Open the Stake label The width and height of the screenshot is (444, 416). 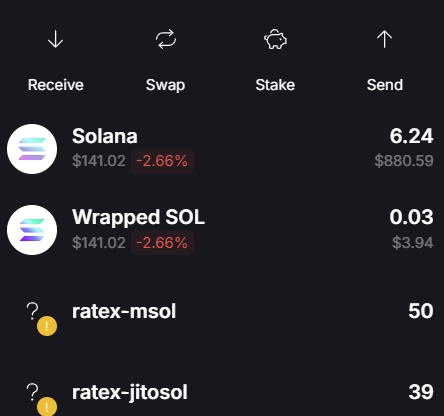275,85
